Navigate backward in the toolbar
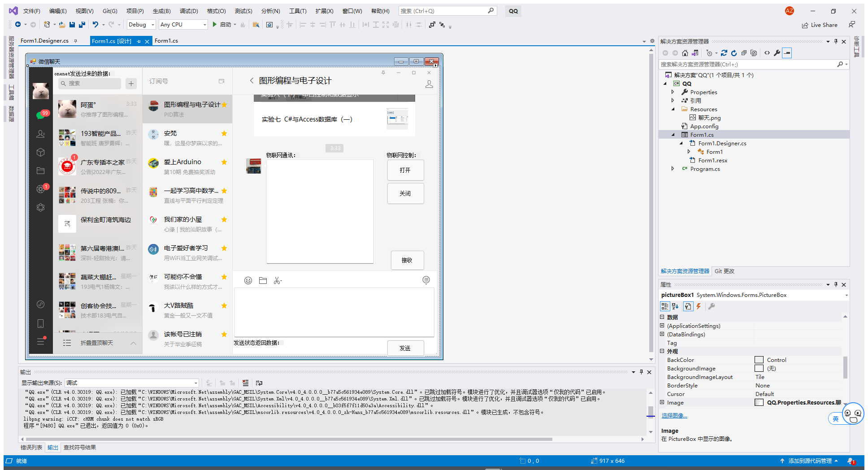 point(18,25)
